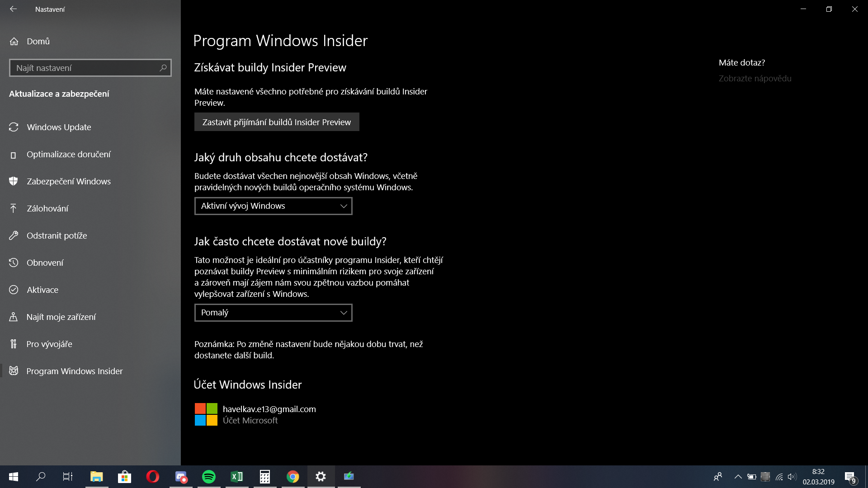The height and width of the screenshot is (488, 868).
Task: Go to Optimalizace doručení
Action: click(x=68, y=154)
